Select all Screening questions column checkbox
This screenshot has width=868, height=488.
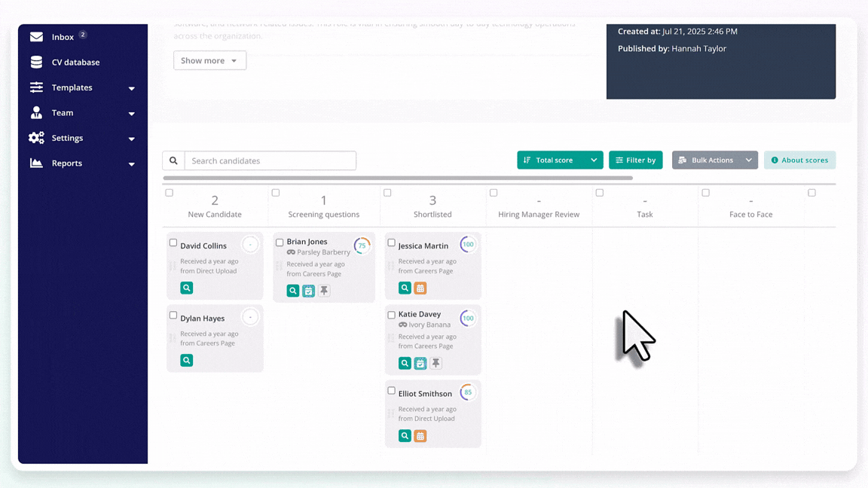click(276, 193)
